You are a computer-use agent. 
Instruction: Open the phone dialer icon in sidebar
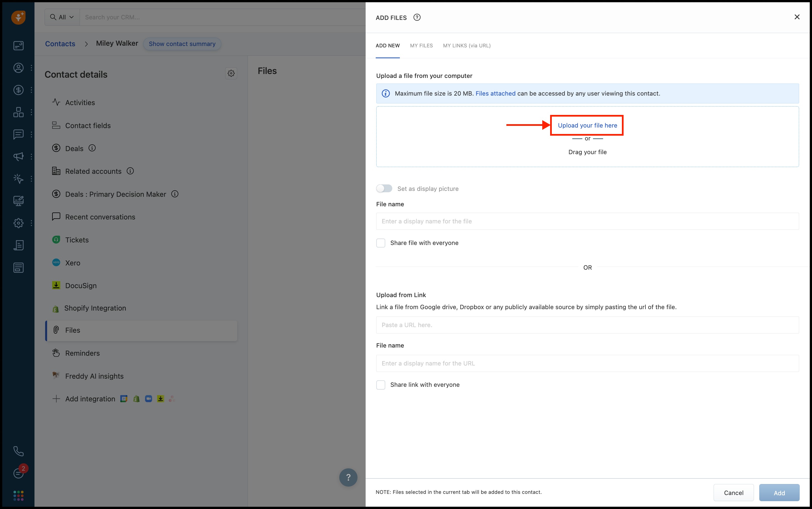tap(18, 451)
